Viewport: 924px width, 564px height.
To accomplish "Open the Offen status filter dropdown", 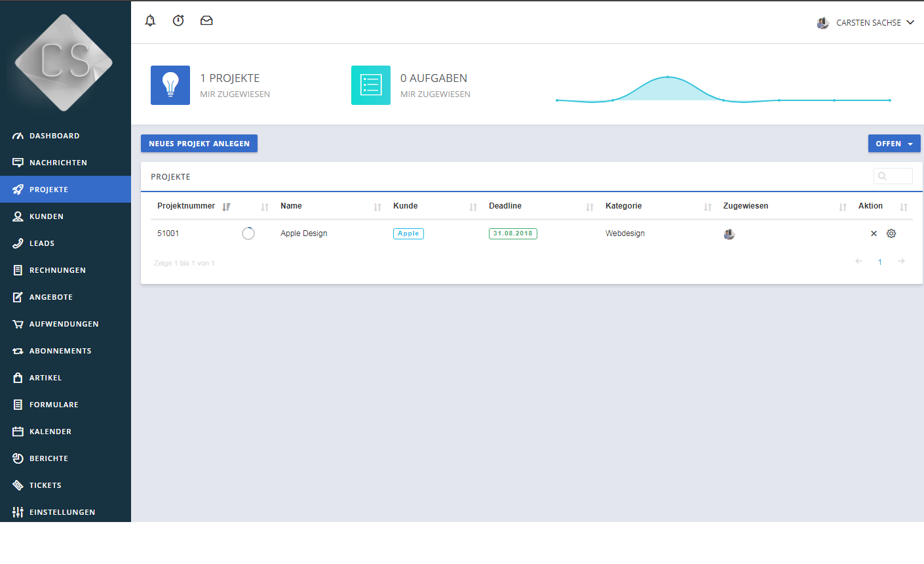I will 894,144.
